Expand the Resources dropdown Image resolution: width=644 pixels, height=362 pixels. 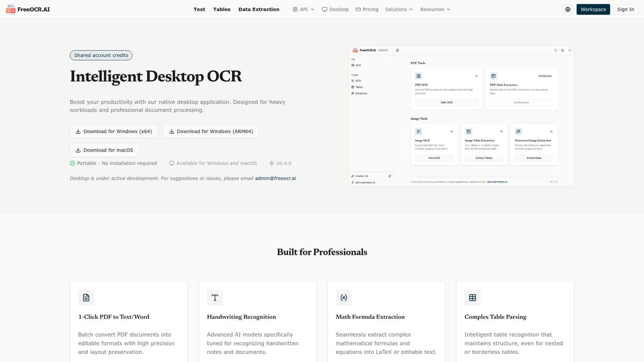point(435,9)
